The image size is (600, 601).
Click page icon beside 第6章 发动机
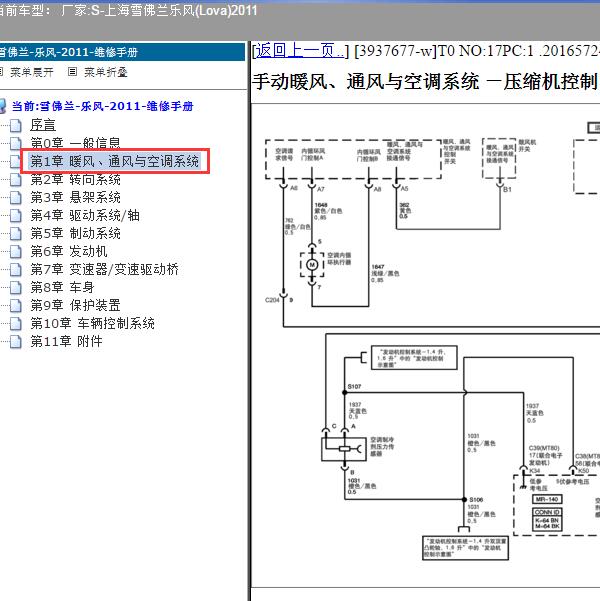[16, 251]
